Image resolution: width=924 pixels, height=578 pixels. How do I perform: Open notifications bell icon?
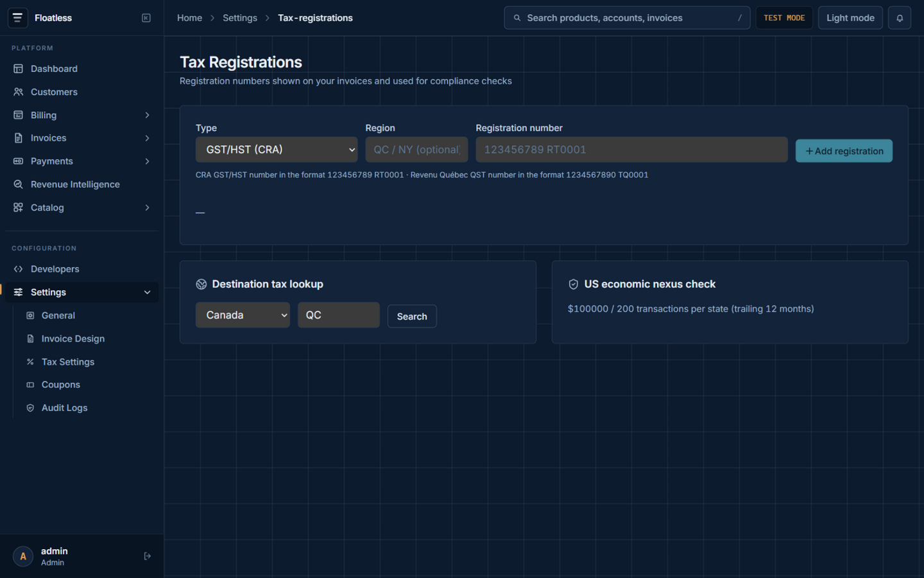click(x=900, y=18)
